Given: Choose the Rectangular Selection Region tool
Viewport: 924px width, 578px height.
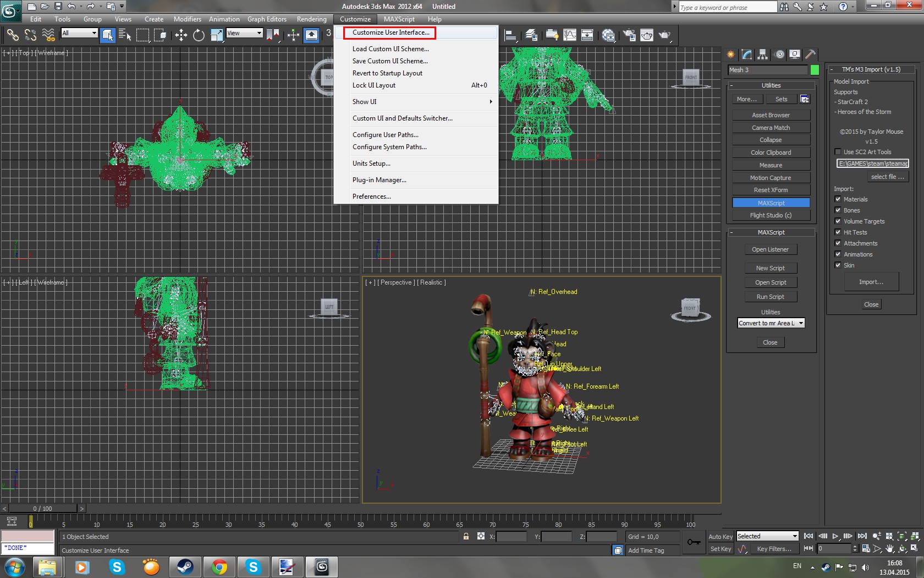Looking at the screenshot, I should tap(143, 35).
